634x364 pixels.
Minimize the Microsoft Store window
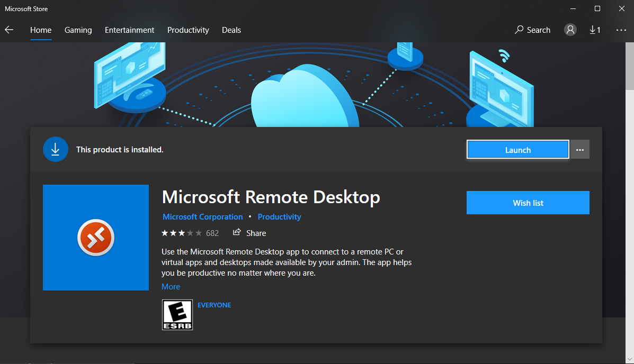click(x=573, y=8)
